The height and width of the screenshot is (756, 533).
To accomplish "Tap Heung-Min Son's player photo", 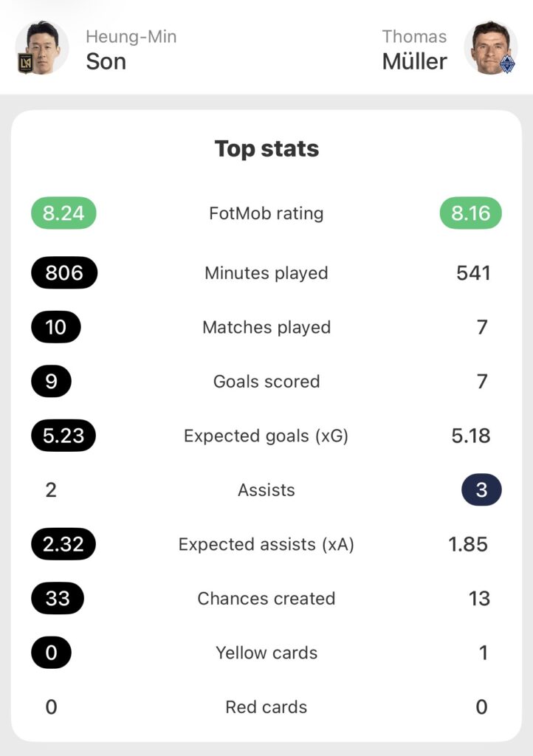I will click(x=43, y=46).
